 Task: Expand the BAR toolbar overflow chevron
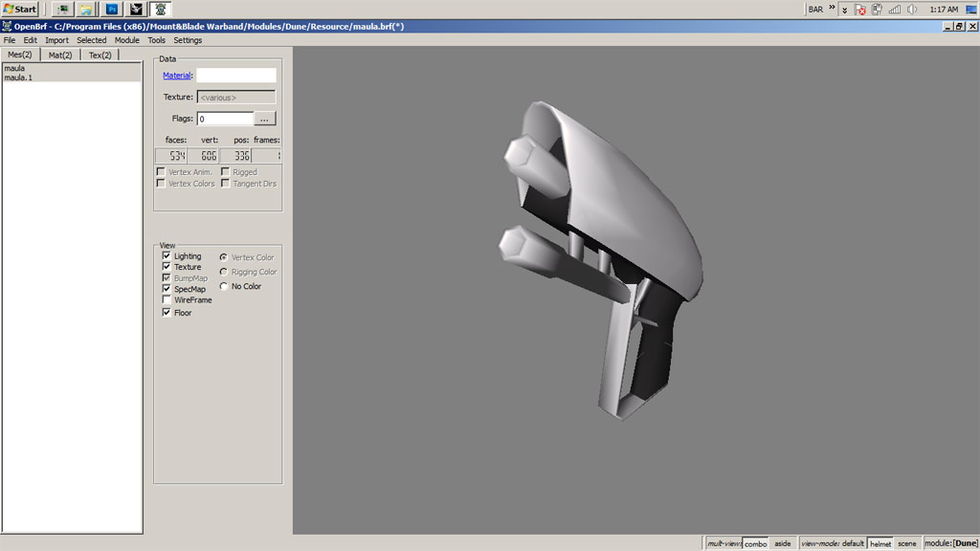tap(832, 9)
